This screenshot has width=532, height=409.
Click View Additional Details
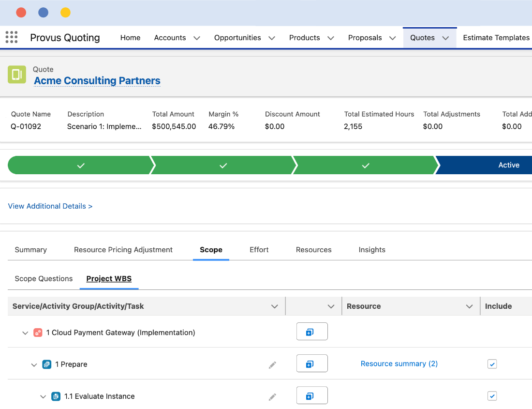[50, 206]
